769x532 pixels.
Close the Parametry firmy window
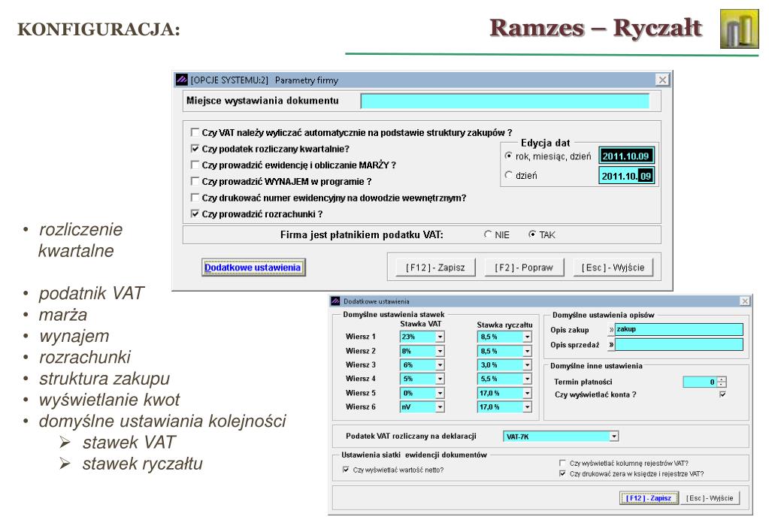[x=662, y=80]
